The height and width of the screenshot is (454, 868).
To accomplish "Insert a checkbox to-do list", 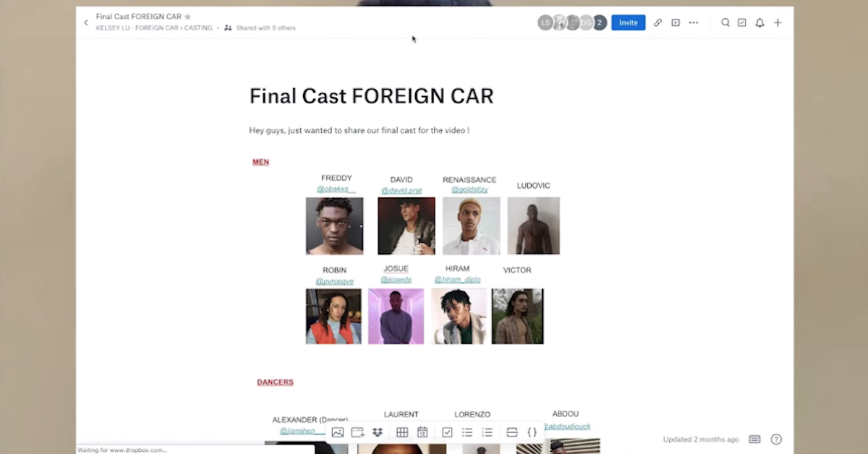I will coord(447,432).
